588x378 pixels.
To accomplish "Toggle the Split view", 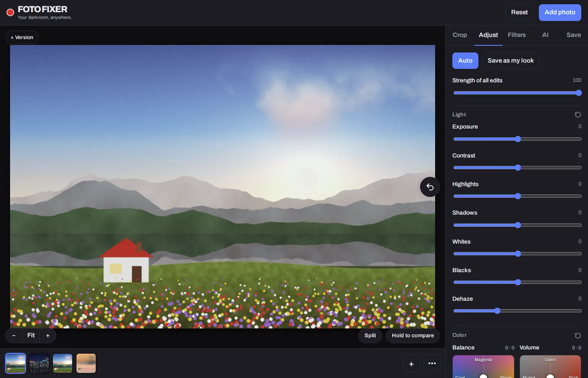I will tap(370, 336).
